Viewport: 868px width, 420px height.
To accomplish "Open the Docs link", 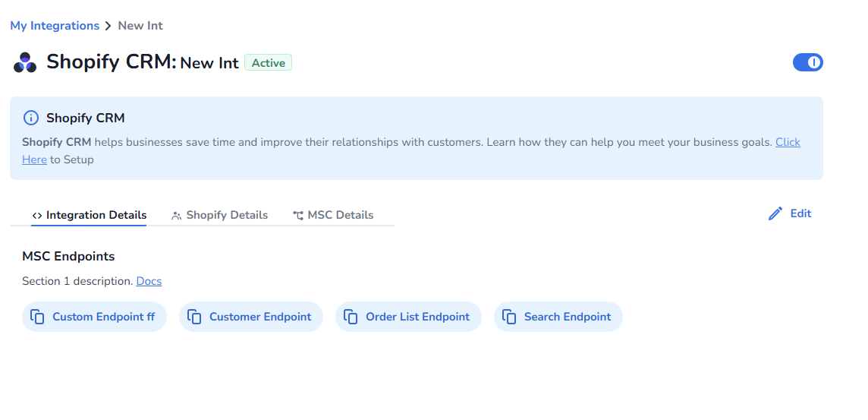I will click(149, 281).
